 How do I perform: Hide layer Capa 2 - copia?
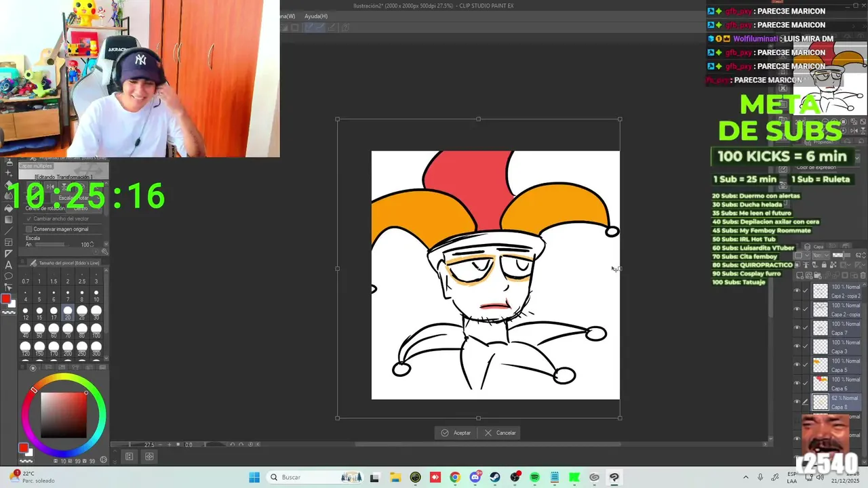(797, 309)
